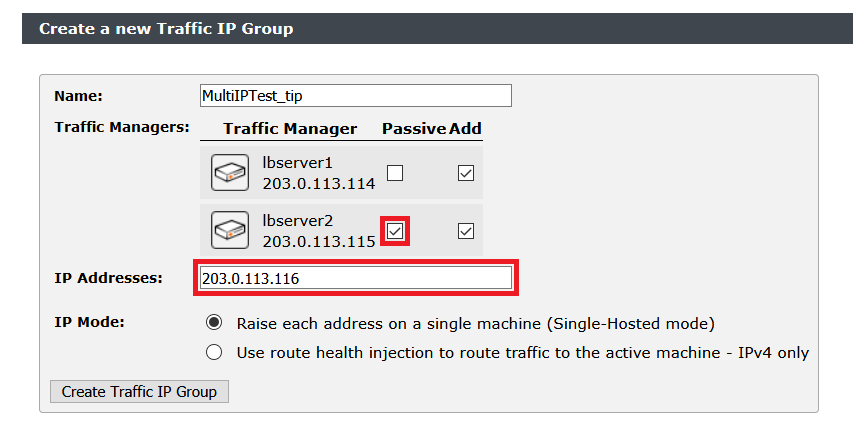Click the lbserver1 traffic manager device icon
This screenshot has height=438, width=853.
point(230,173)
